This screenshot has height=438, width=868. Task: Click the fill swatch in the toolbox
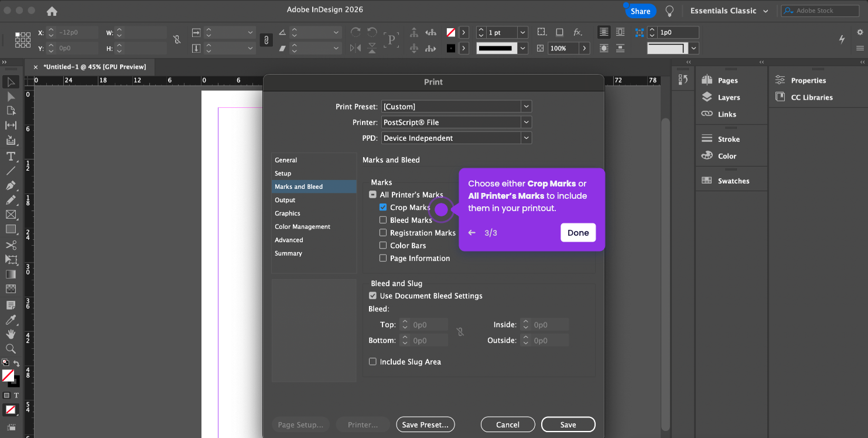point(8,375)
